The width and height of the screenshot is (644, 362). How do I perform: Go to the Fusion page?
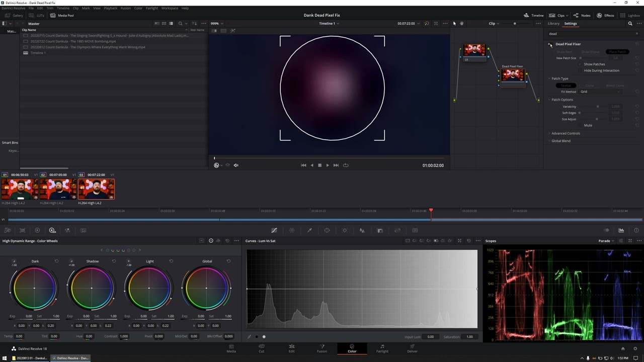tap(321, 348)
